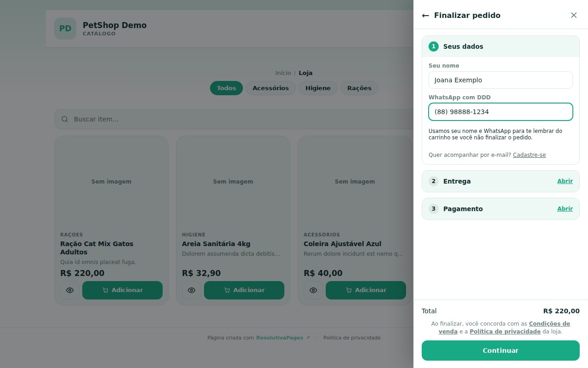
Task: Click the back arrow beside Finalizar pedido
Action: (425, 16)
